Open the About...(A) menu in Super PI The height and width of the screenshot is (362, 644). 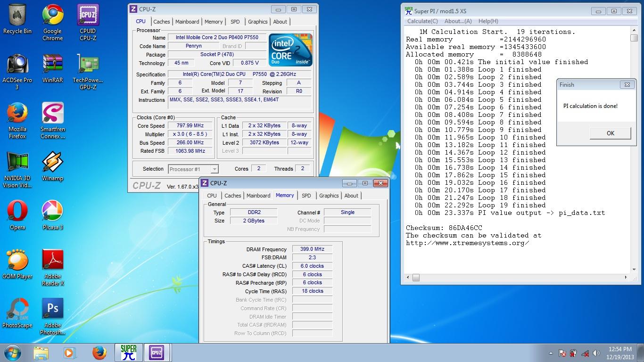pos(458,21)
